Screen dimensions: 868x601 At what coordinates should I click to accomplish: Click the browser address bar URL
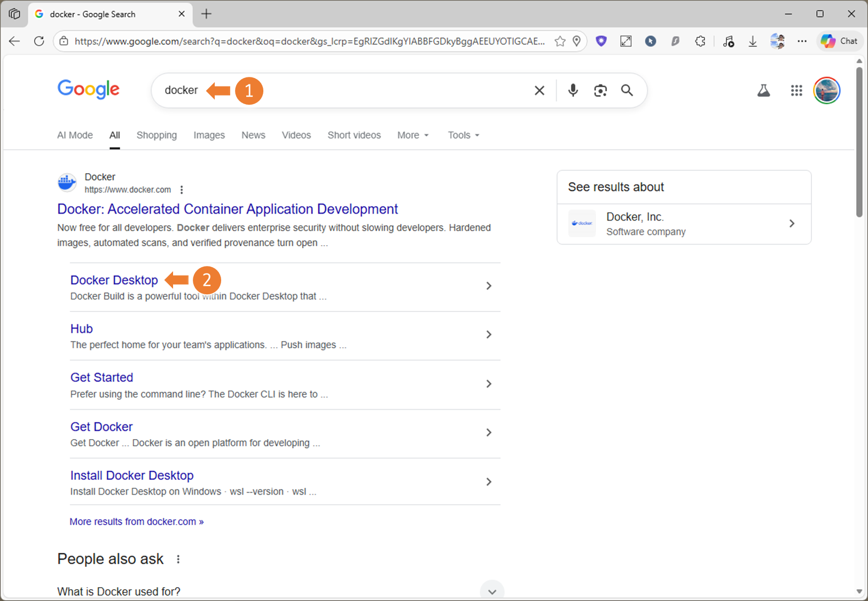[x=310, y=41]
